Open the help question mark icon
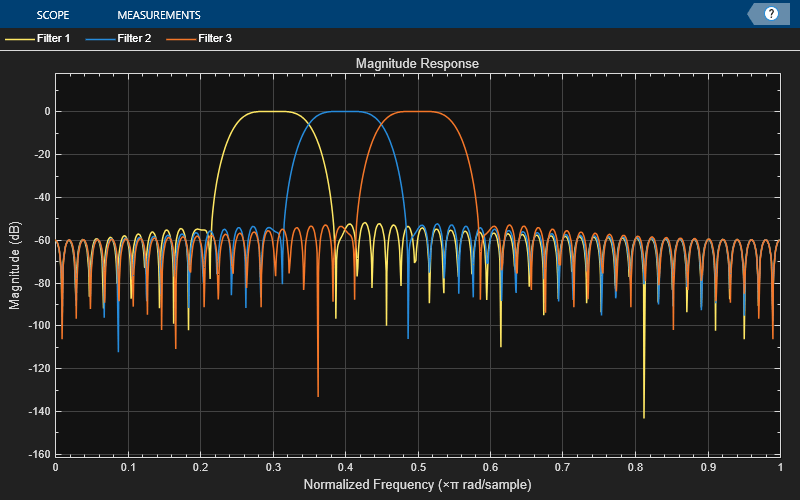 click(x=771, y=14)
